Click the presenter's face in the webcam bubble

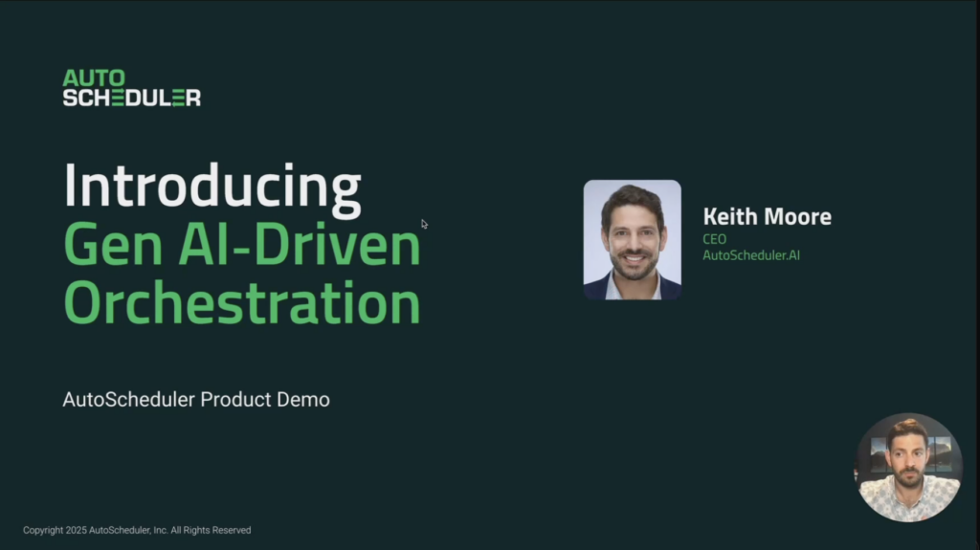point(905,456)
